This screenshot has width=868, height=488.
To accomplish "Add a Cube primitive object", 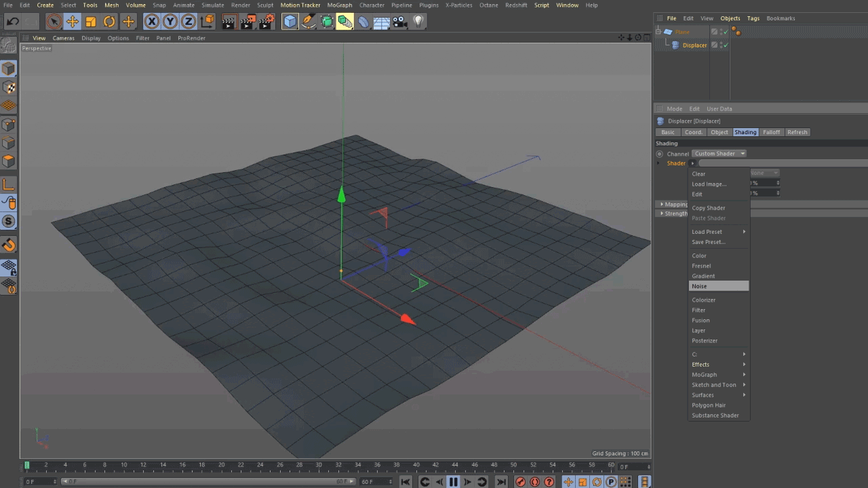I will click(290, 22).
